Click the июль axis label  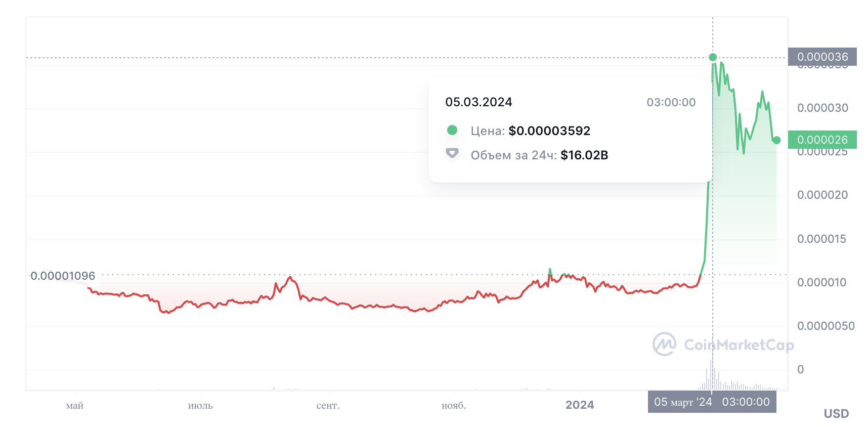tap(200, 406)
